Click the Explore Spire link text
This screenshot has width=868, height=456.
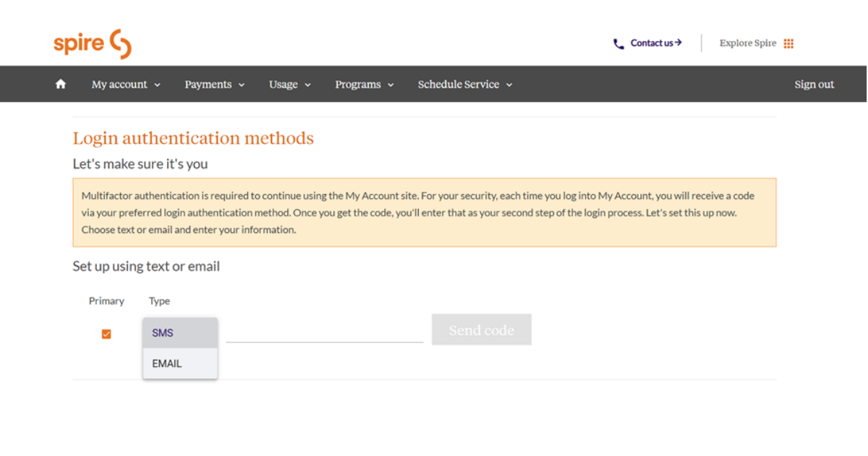(747, 43)
